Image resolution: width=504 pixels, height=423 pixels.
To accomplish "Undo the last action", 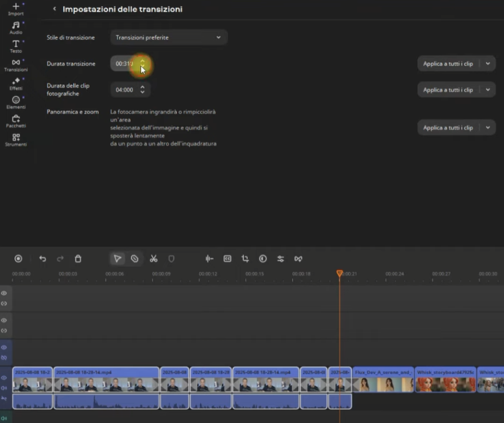I will click(42, 259).
